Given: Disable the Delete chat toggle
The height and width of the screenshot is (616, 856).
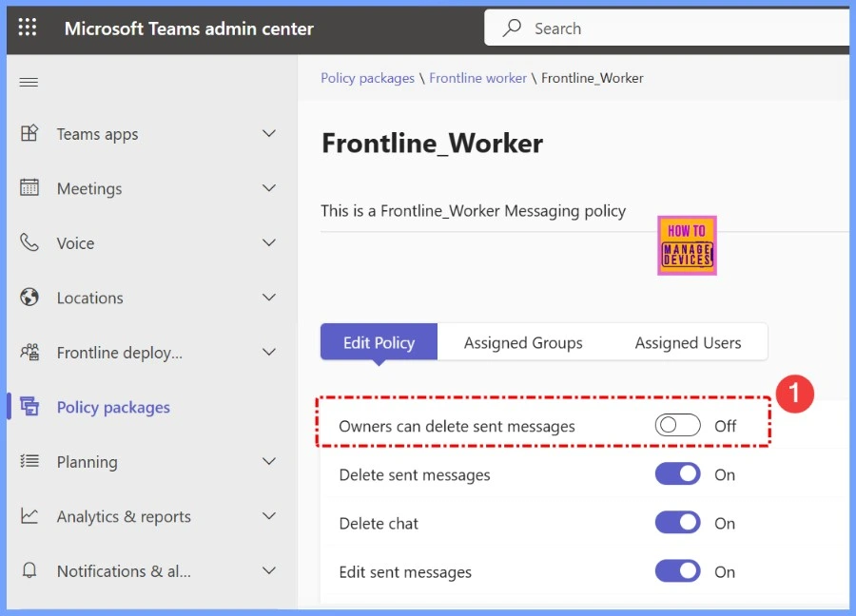Looking at the screenshot, I should (677, 523).
